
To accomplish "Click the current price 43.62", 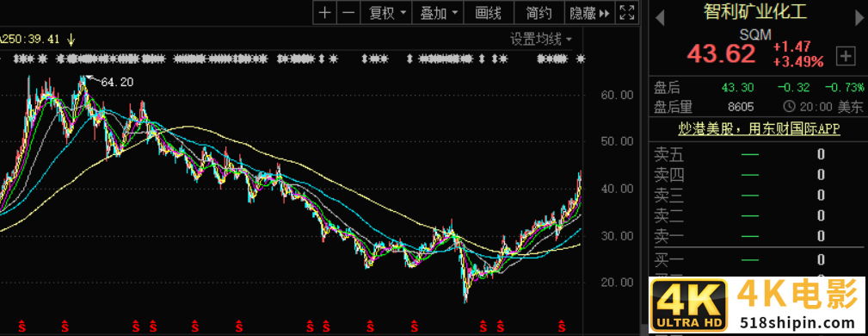I will (x=721, y=53).
